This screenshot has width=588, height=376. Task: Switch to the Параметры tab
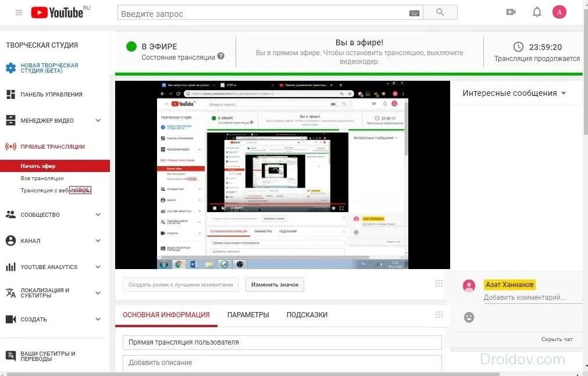pos(248,315)
